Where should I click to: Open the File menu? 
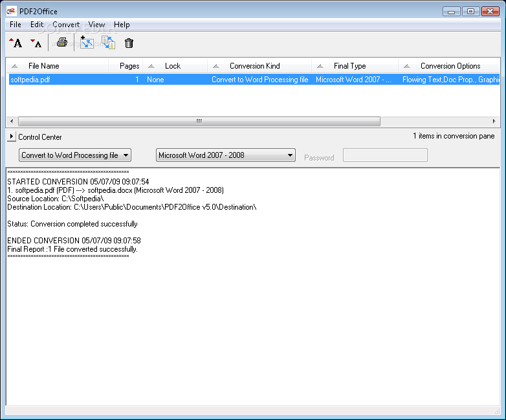15,25
